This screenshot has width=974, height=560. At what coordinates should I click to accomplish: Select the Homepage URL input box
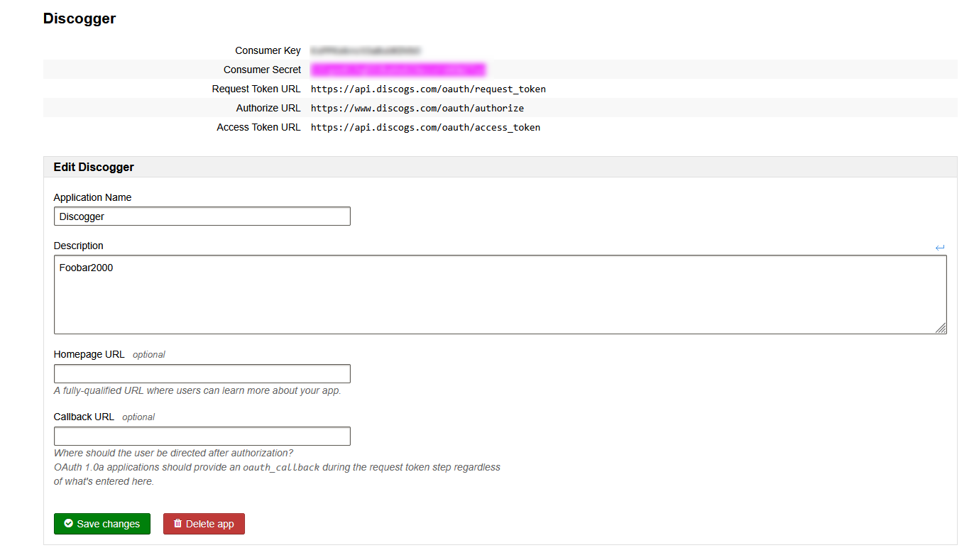point(202,374)
